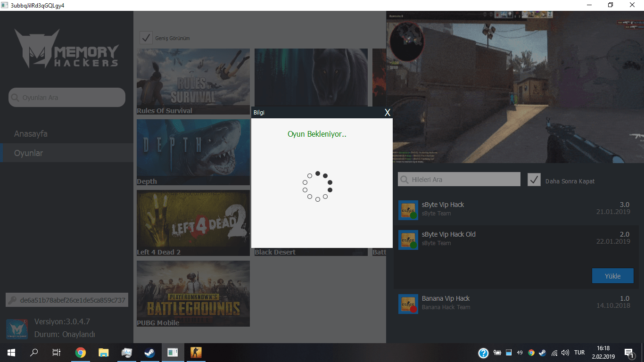Click the sByte Vip Hack Old game icon
The width and height of the screenshot is (644, 362).
(408, 240)
